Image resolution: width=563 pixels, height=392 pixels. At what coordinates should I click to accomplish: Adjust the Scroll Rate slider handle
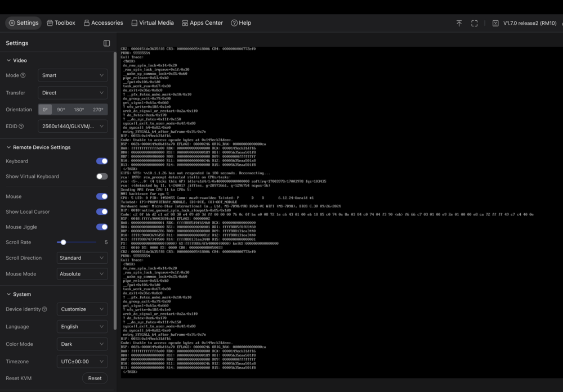click(63, 242)
